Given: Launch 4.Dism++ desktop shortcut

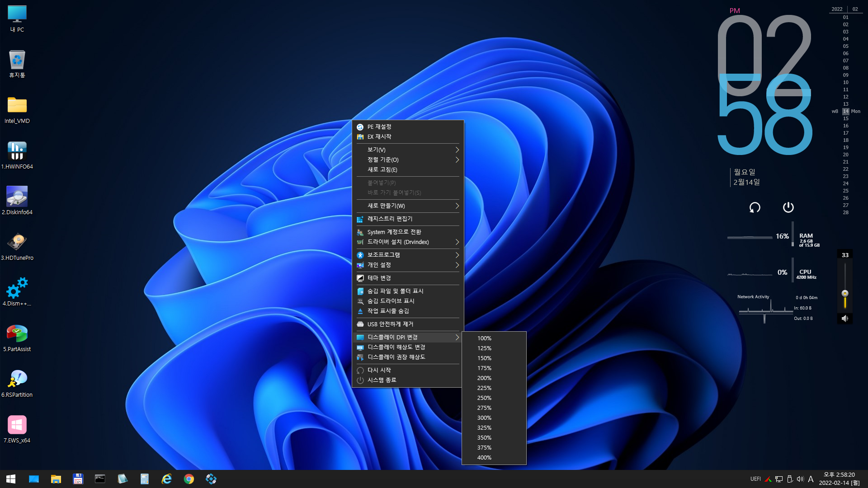Looking at the screenshot, I should click(17, 292).
